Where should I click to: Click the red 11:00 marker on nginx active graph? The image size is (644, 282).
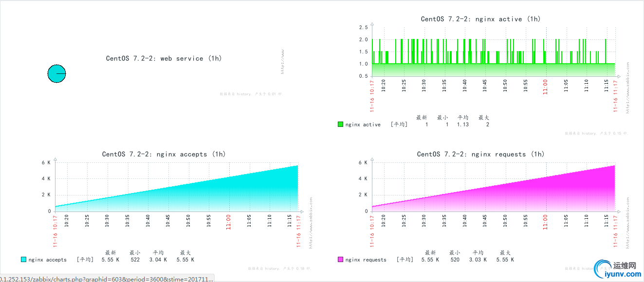pyautogui.click(x=545, y=86)
